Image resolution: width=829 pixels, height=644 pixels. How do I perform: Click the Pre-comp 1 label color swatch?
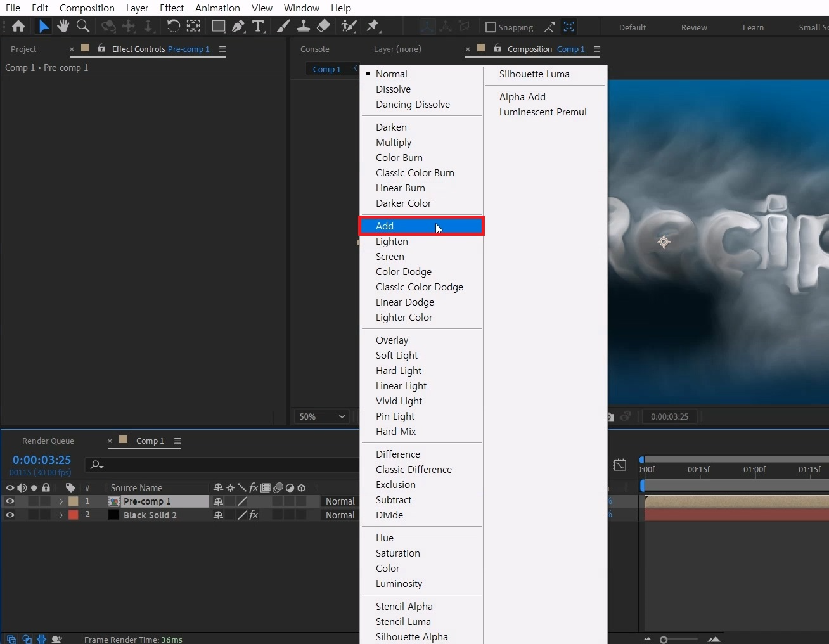point(74,501)
